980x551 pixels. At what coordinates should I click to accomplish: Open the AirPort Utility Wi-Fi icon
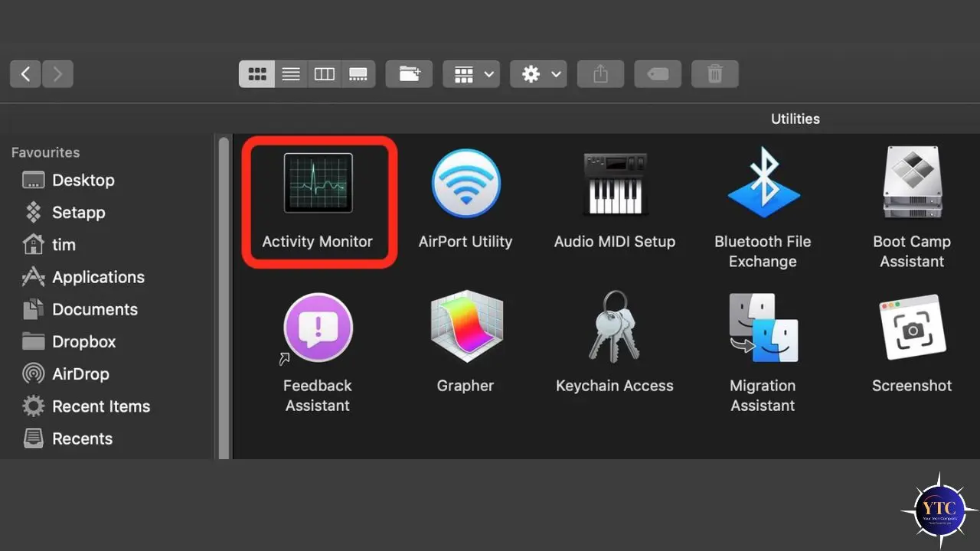click(x=465, y=184)
